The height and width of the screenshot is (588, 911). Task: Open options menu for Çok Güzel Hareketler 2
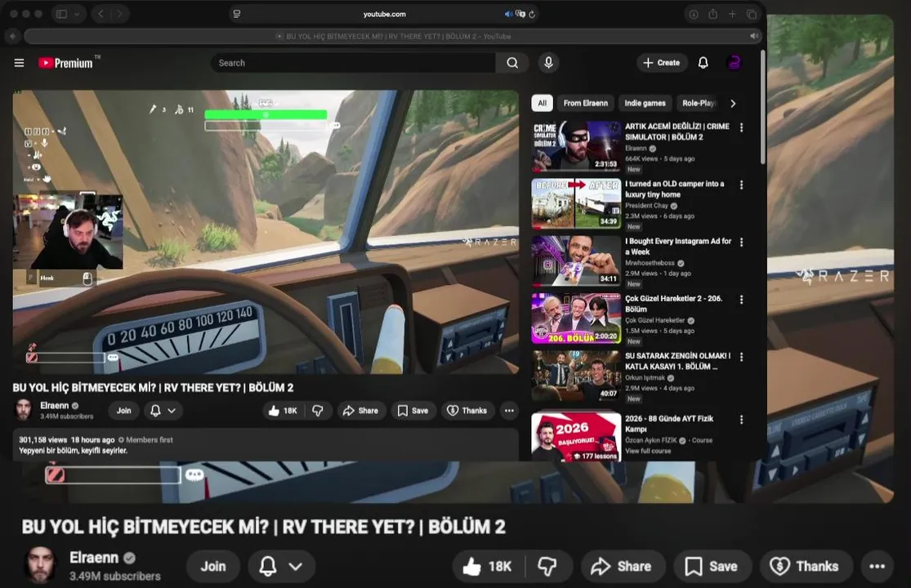click(x=741, y=300)
